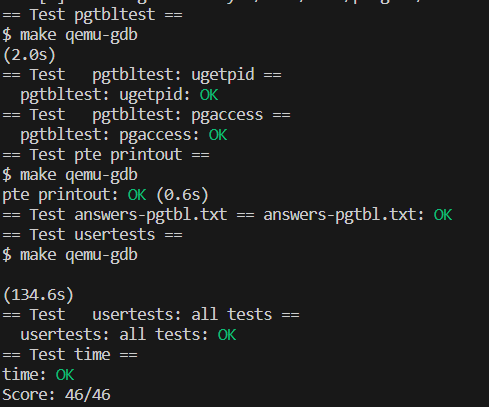Click the green OK after pgaccess
Screen dimensions: 489x407
click(218, 135)
